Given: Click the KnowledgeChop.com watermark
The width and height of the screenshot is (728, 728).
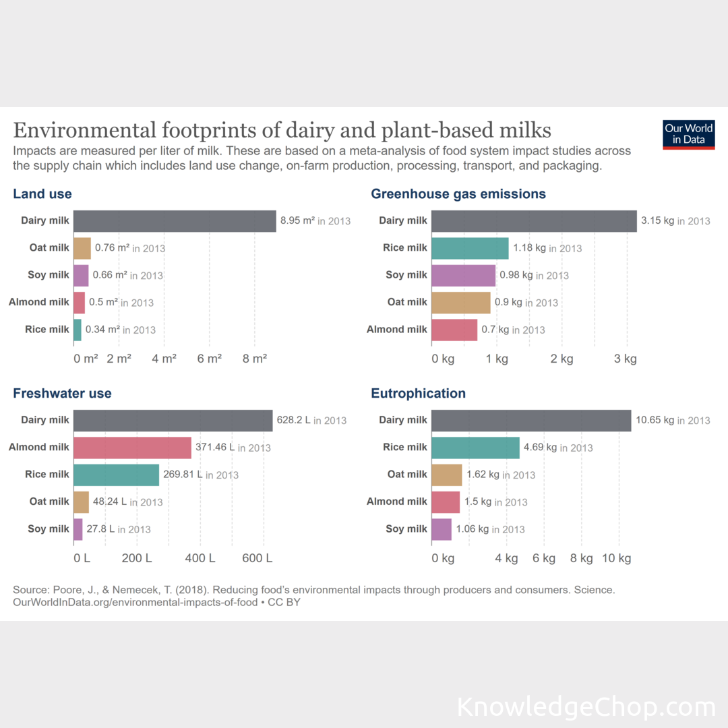Looking at the screenshot, I should pyautogui.click(x=586, y=708).
